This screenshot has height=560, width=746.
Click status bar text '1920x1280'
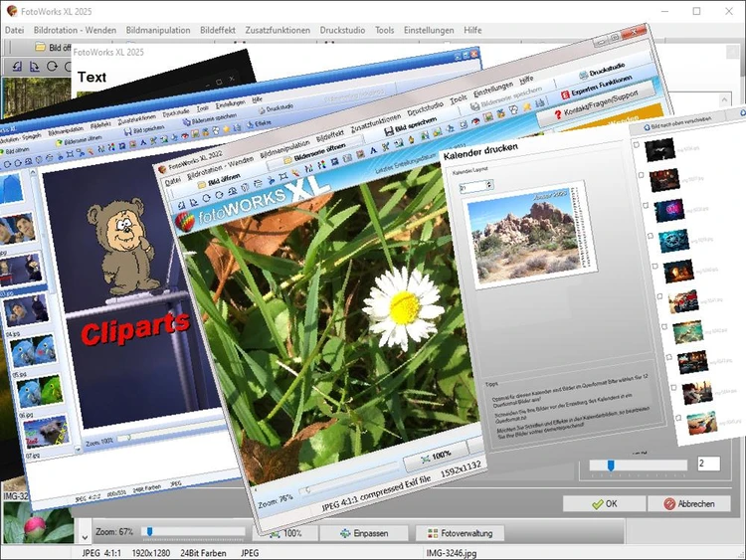pyautogui.click(x=151, y=553)
